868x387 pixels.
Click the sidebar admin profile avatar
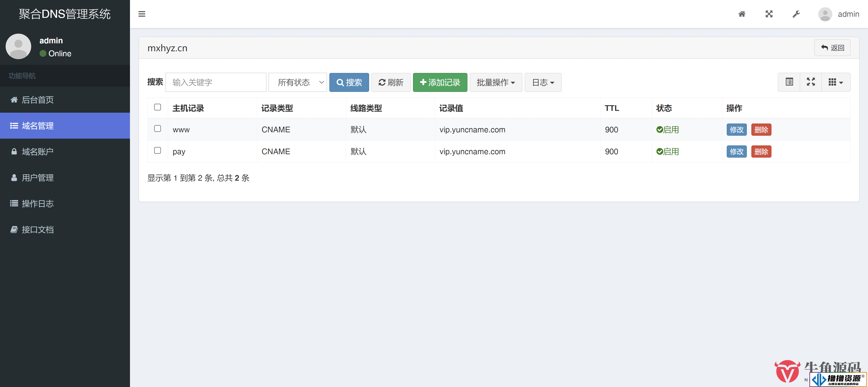[x=19, y=46]
